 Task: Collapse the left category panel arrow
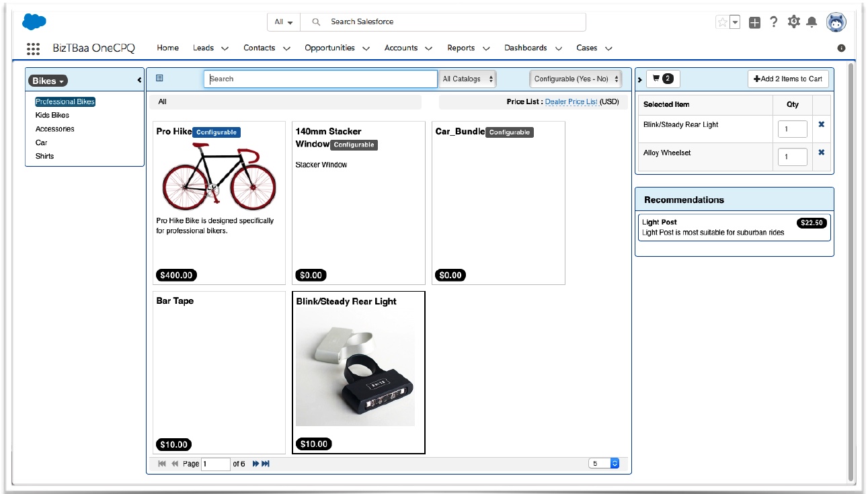point(139,81)
